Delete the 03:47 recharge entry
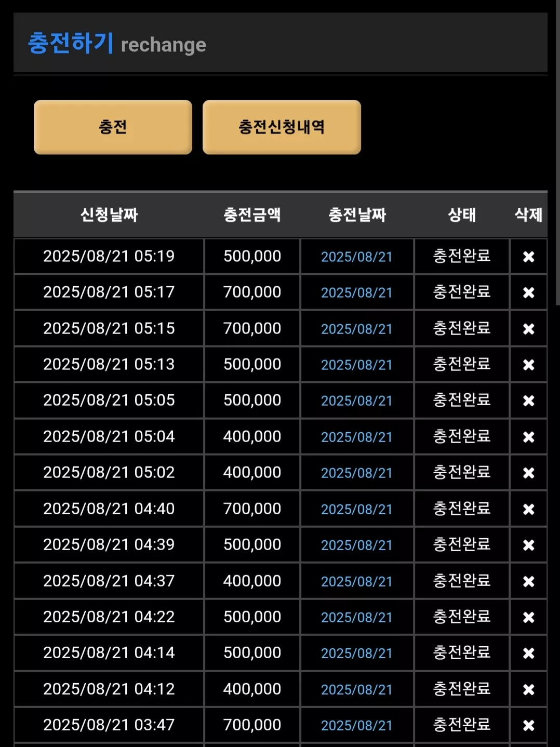560x747 pixels. 528,725
